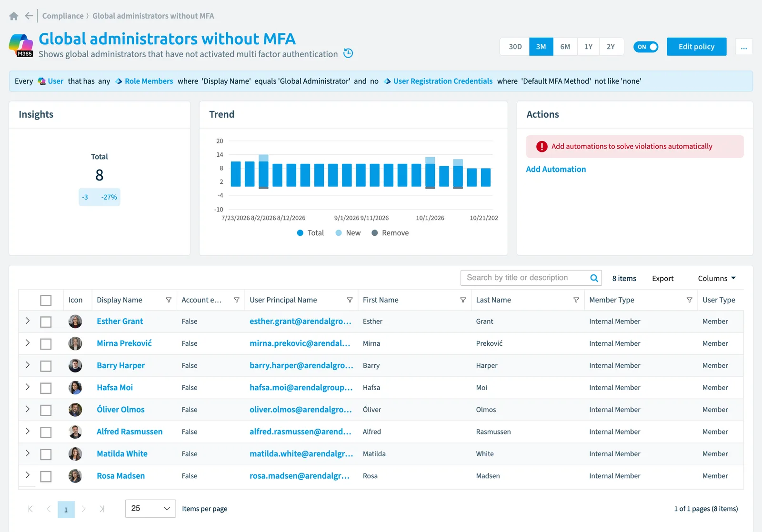Image resolution: width=762 pixels, height=532 pixels.
Task: Open the items per page dropdown
Action: tap(150, 509)
